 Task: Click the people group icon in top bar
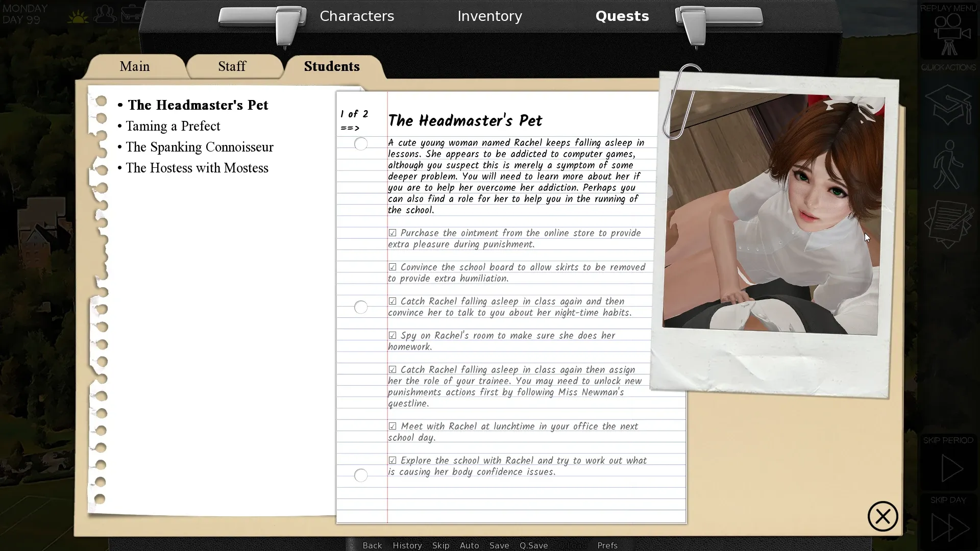coord(105,14)
